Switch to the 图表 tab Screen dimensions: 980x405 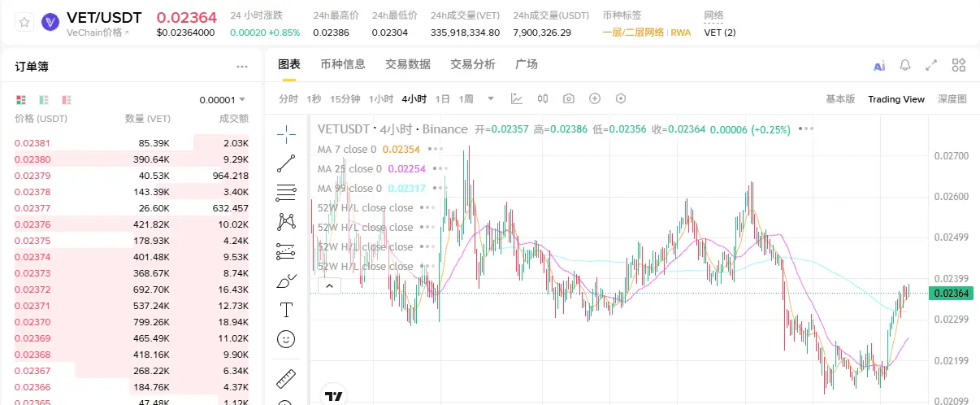coord(289,64)
